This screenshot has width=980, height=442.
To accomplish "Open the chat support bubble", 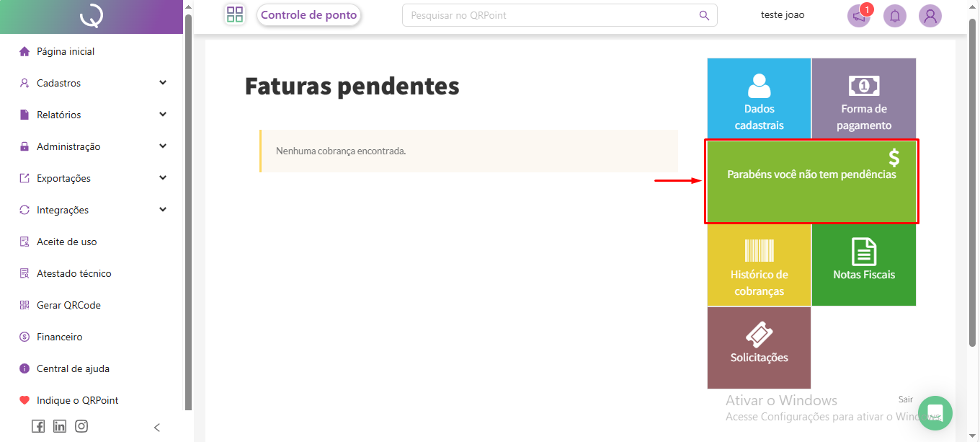I will point(935,412).
